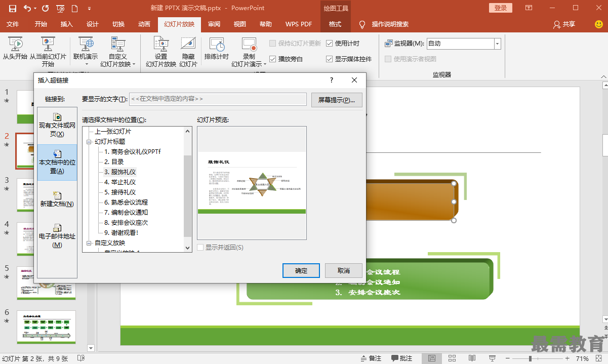The image size is (608, 364).
Task: Click the 排练计时 icon
Action: point(217,44)
